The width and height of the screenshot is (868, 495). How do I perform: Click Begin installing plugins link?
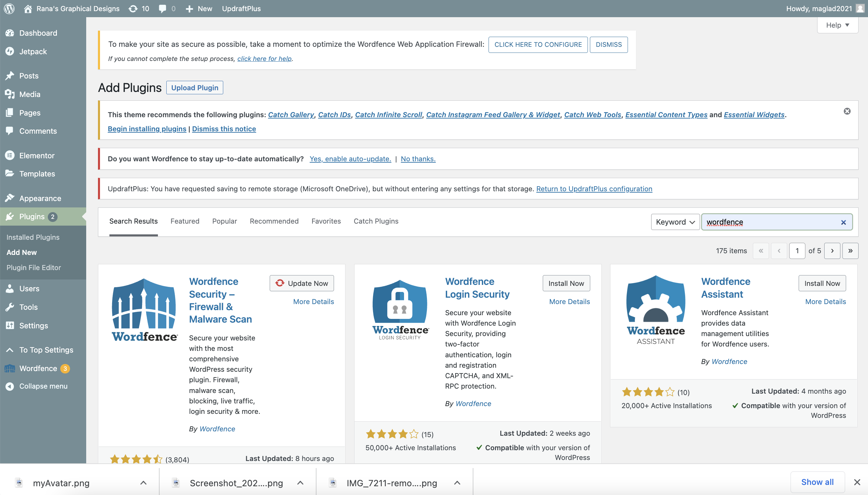click(x=147, y=129)
